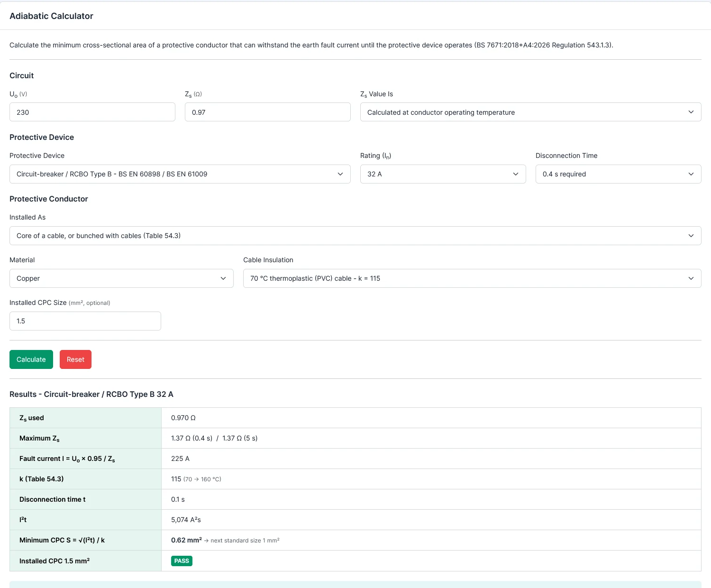Click the '5,074 A²s' value
Viewport: 711px width, 588px height.
186,520
